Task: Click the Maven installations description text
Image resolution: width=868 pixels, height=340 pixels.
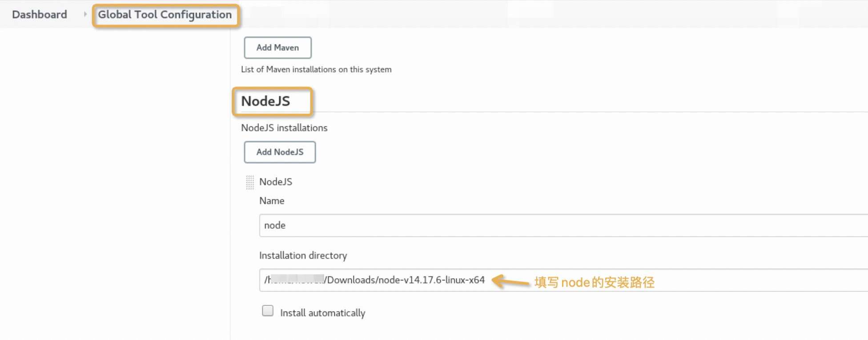Action: pyautogui.click(x=316, y=69)
